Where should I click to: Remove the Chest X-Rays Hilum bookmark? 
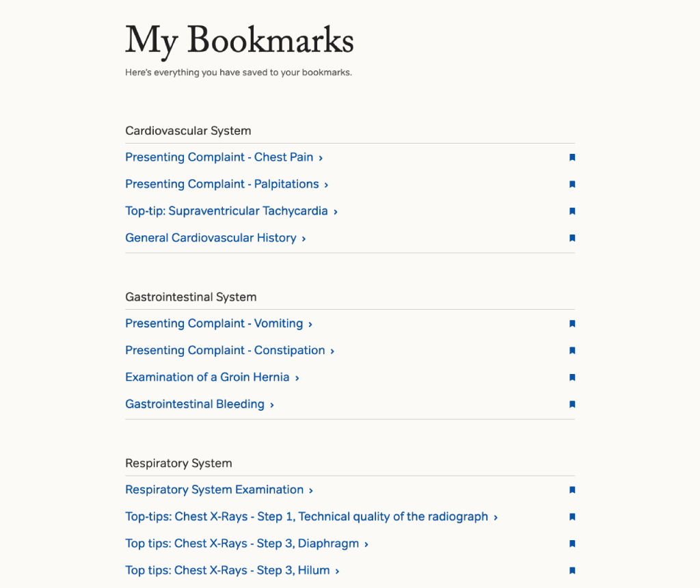572,570
